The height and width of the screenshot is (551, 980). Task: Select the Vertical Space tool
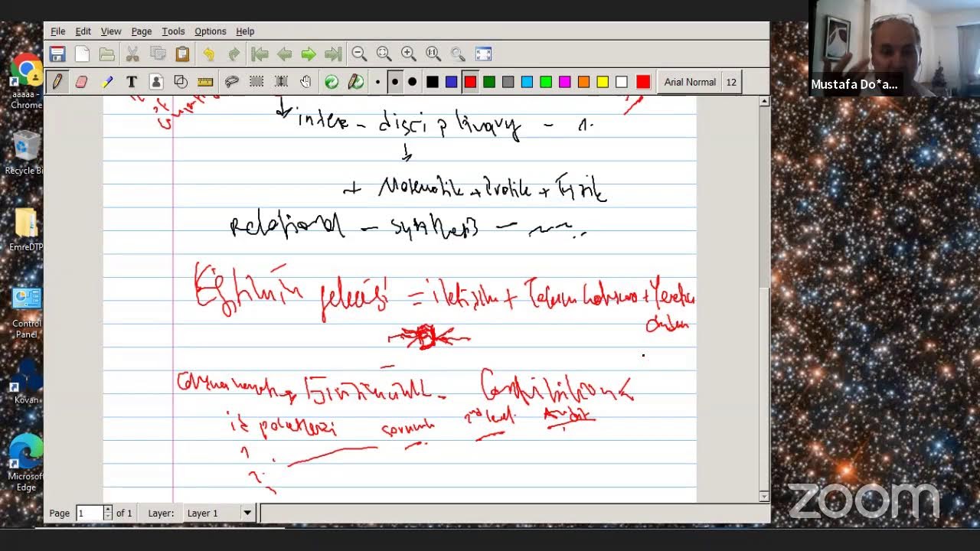(x=281, y=82)
